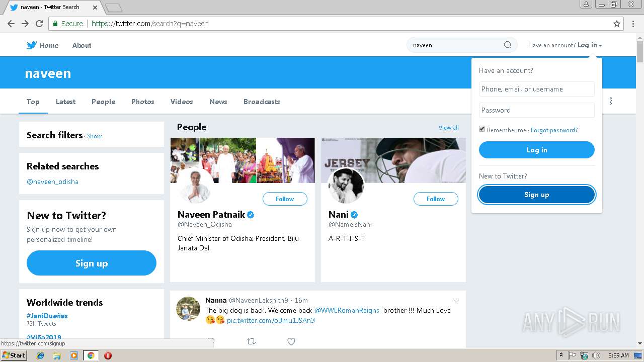Switch to Videos tab
Image resolution: width=644 pixels, height=362 pixels.
pyautogui.click(x=182, y=102)
